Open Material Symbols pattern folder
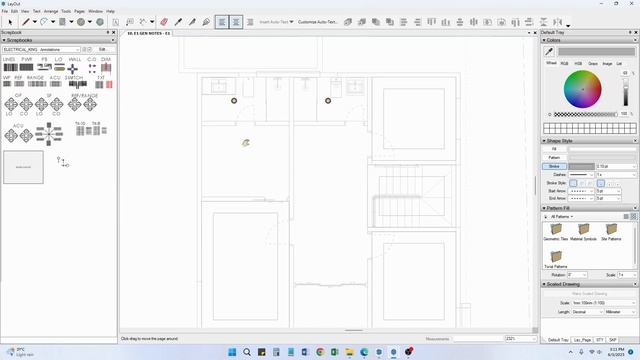 tap(583, 232)
